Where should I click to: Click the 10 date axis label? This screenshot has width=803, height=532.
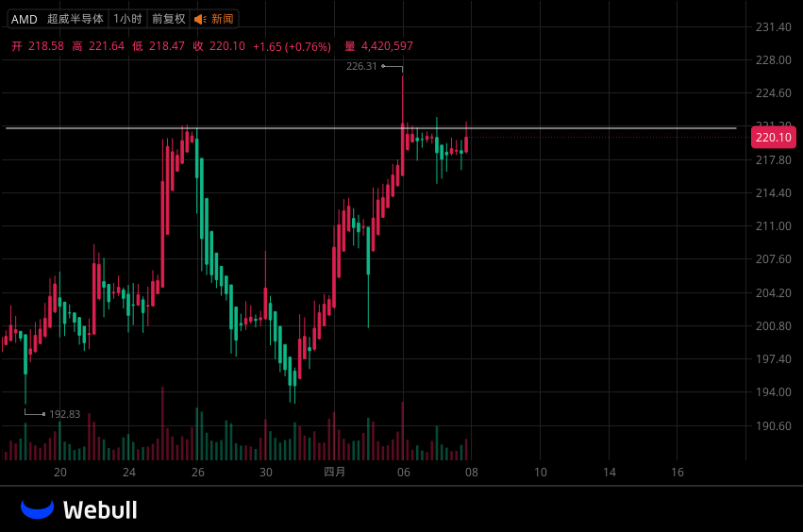click(541, 472)
